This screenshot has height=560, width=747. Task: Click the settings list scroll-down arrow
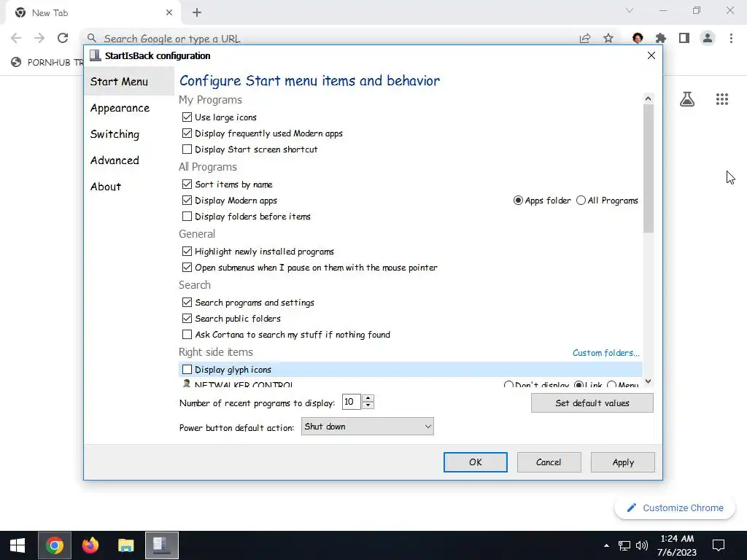pos(648,381)
